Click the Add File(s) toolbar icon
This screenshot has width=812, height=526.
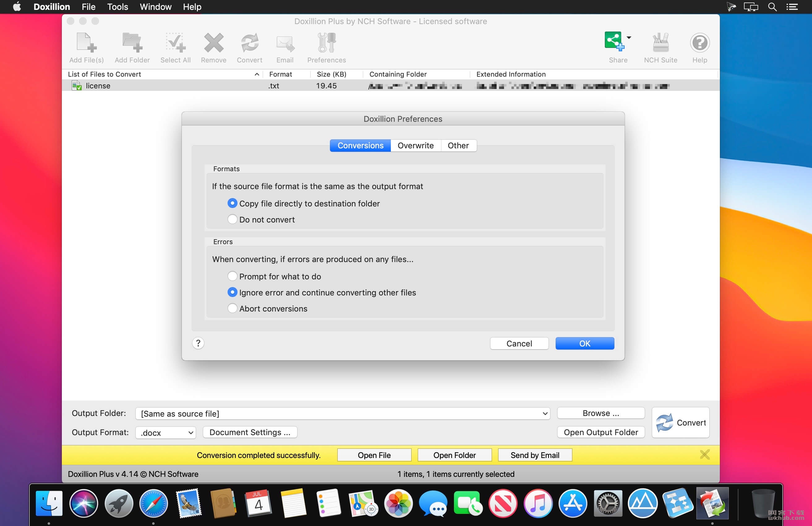(86, 43)
